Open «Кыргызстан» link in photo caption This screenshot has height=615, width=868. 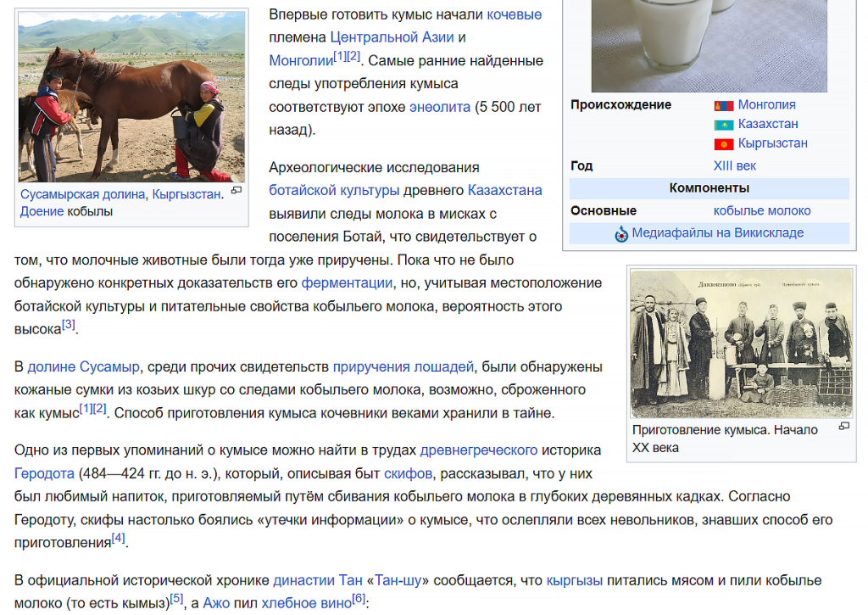(x=186, y=194)
